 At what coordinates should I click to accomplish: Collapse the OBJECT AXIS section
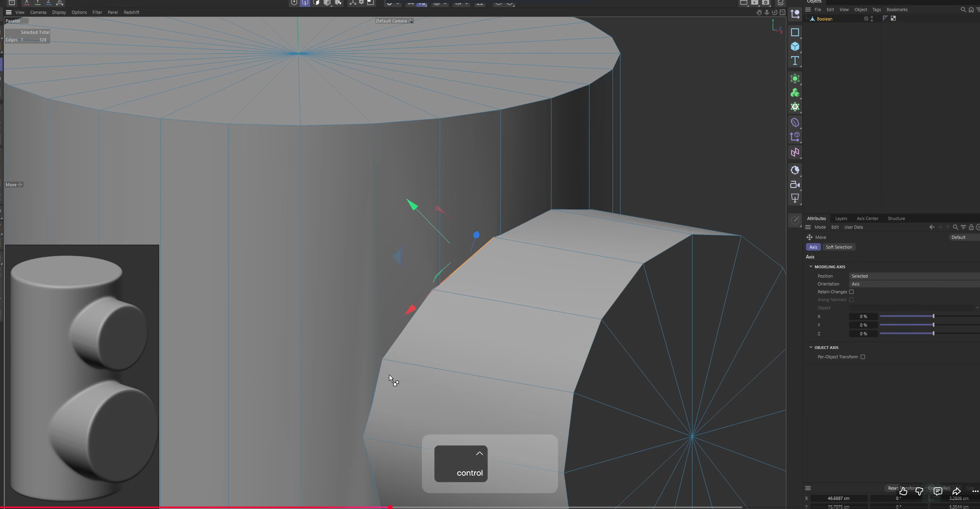(811, 347)
